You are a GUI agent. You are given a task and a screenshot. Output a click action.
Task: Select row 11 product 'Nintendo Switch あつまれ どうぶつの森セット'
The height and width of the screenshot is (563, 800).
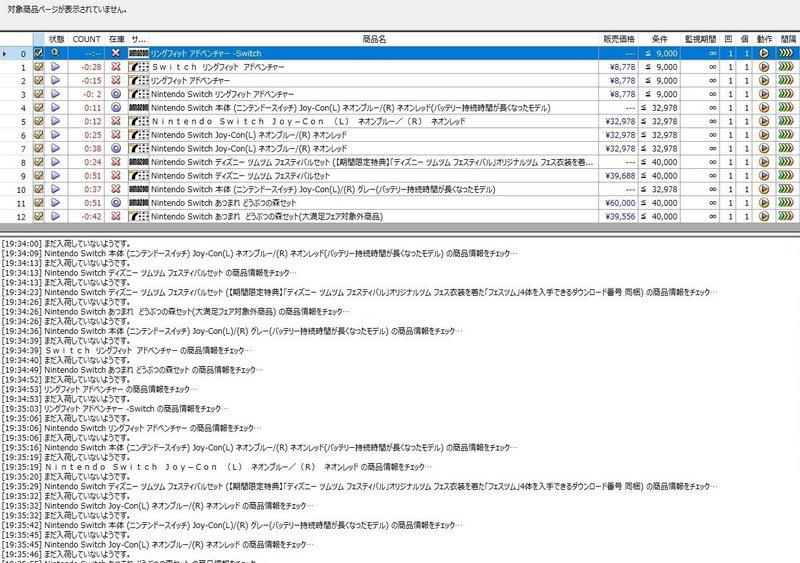point(223,203)
